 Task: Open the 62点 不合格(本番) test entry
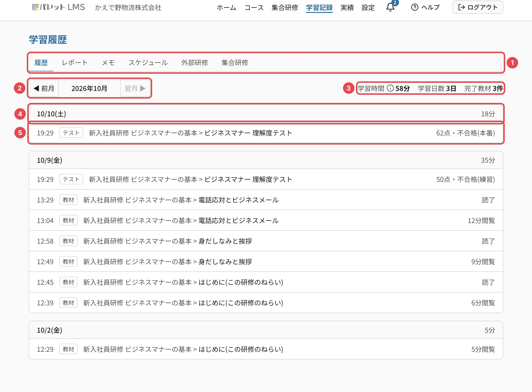point(266,133)
